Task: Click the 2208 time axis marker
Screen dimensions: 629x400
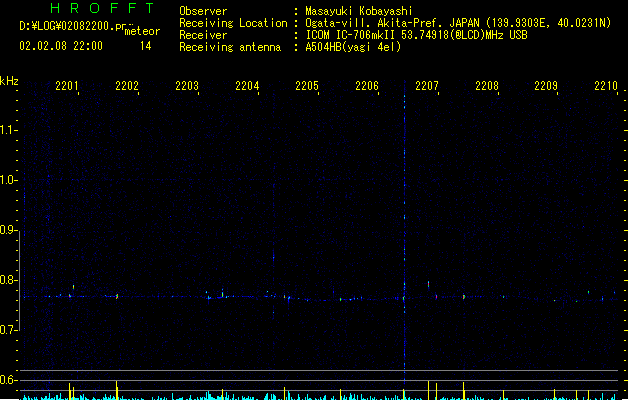Action: 487,86
